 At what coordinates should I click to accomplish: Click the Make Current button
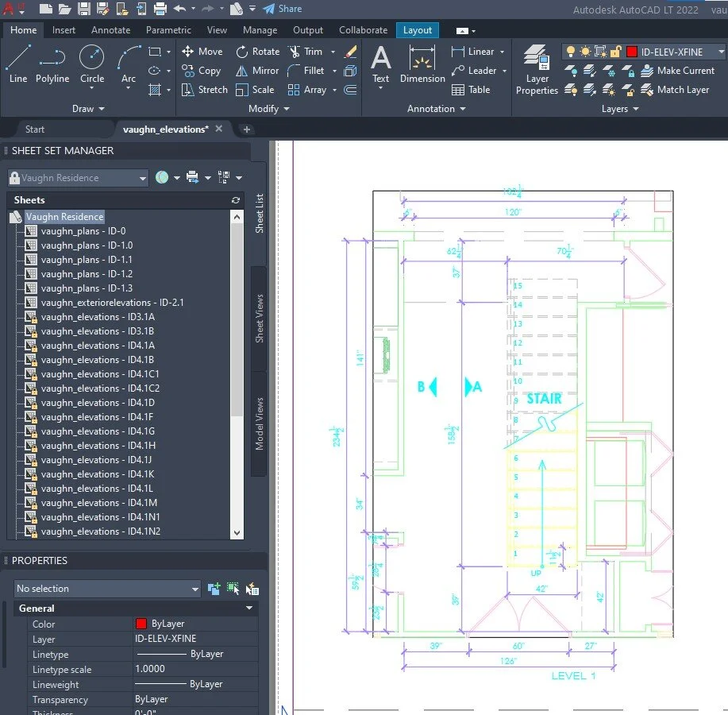point(677,71)
